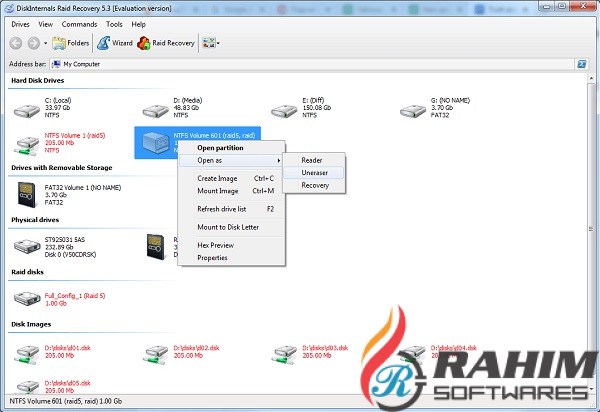Image resolution: width=600 pixels, height=412 pixels.
Task: Choose Create Image in context menu
Action: point(232,178)
